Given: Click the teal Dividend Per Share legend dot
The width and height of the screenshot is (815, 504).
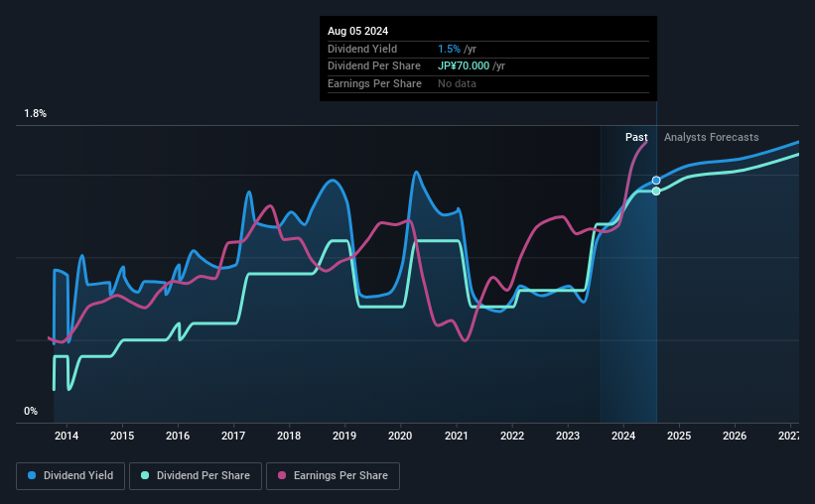Looking at the screenshot, I should click(x=145, y=475).
